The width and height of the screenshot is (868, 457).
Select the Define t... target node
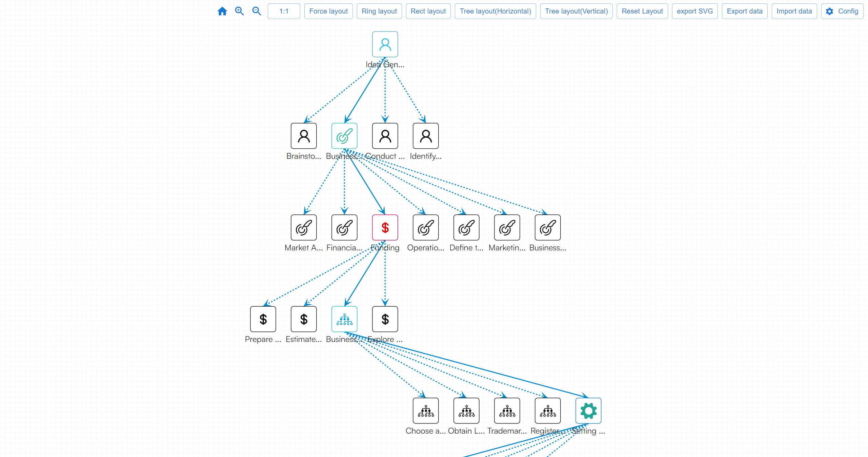click(x=466, y=227)
